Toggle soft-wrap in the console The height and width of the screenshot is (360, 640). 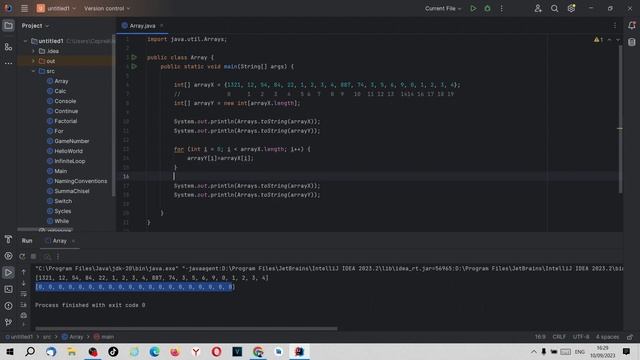click(24, 294)
